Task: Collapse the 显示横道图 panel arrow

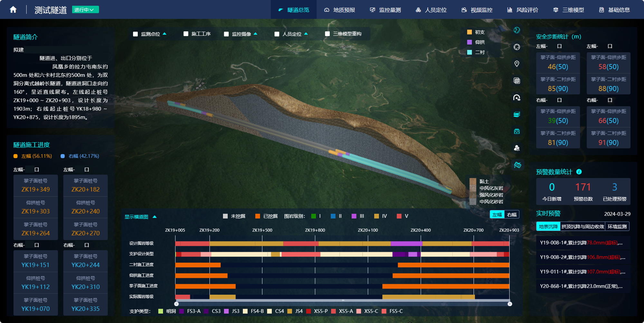Action: 155,217
